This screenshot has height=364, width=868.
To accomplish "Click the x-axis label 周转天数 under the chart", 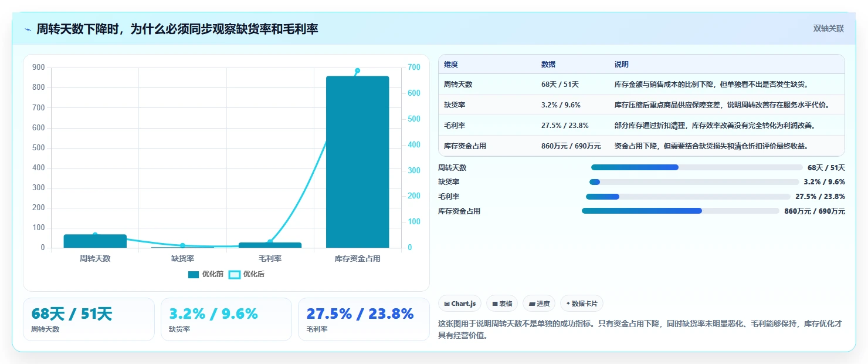I will [95, 258].
